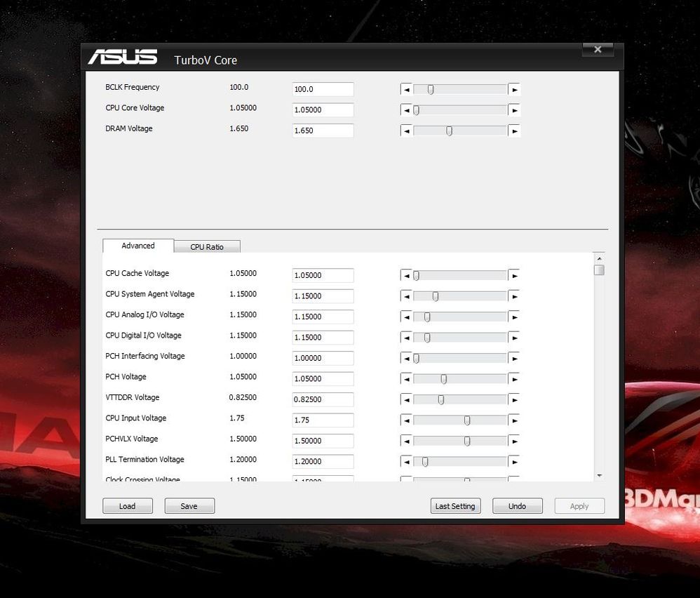Click the PCH Voltage slider thumb

pos(444,379)
